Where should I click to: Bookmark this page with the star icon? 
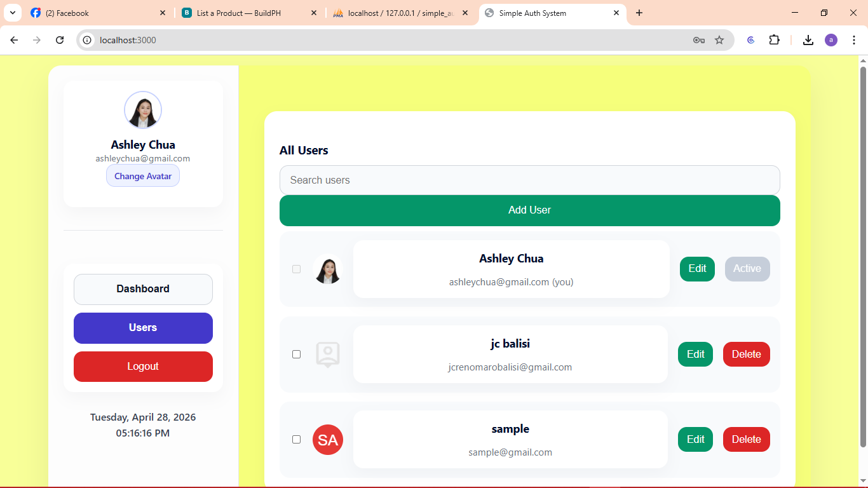pos(719,40)
